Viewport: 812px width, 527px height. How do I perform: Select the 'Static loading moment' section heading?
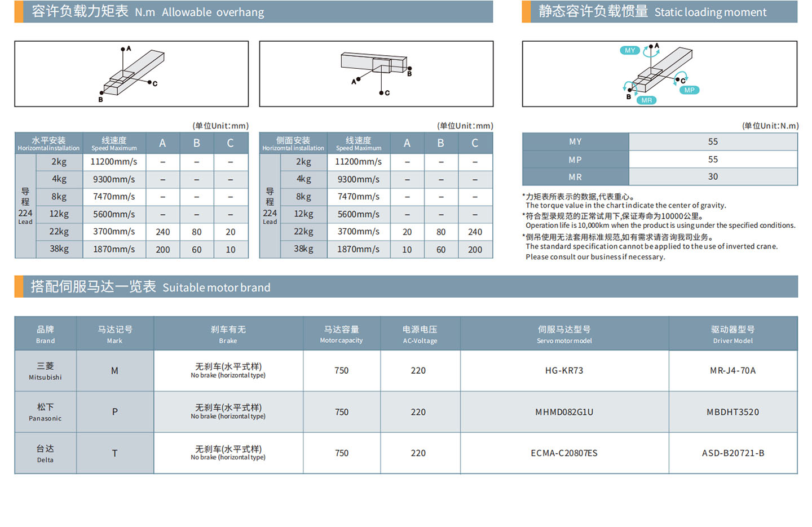tap(660, 12)
